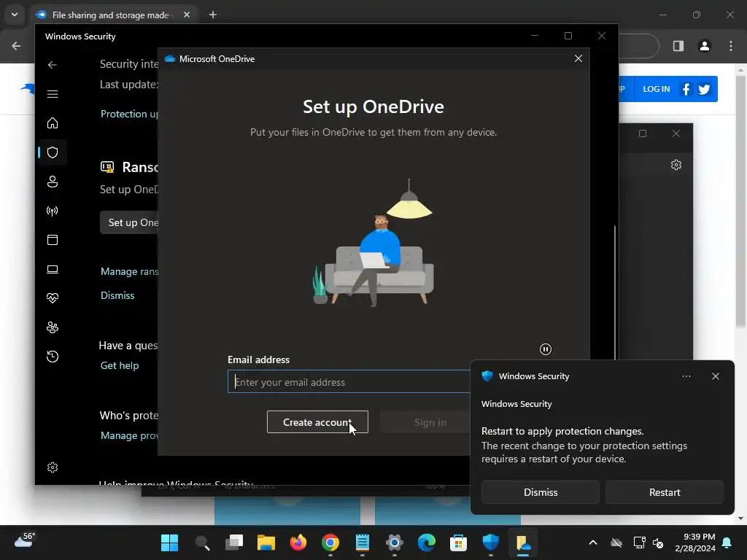Launch Microsoft Edge from the taskbar
The image size is (747, 560).
pyautogui.click(x=426, y=542)
